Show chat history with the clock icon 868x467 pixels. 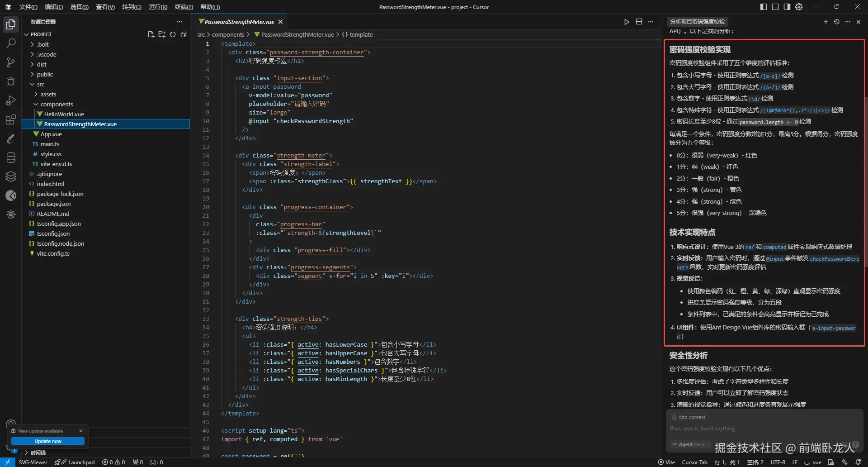pyautogui.click(x=837, y=22)
